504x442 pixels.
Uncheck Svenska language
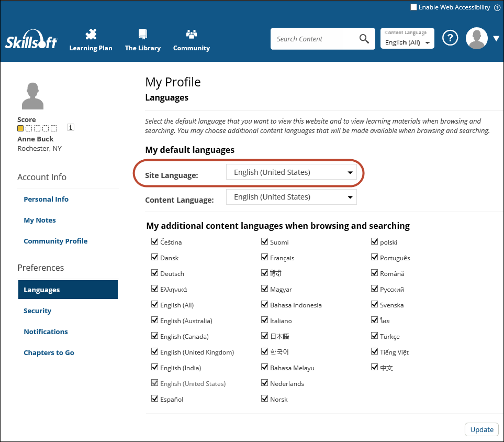pyautogui.click(x=374, y=304)
